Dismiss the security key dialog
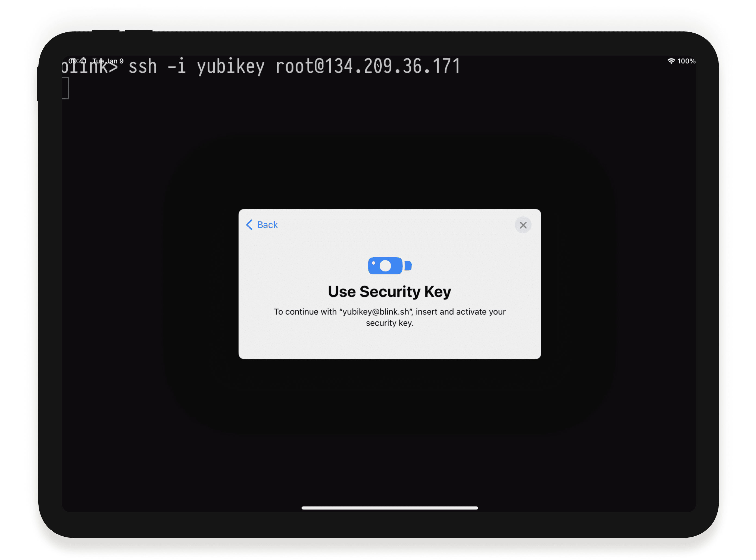The height and width of the screenshot is (560, 756). pyautogui.click(x=523, y=225)
